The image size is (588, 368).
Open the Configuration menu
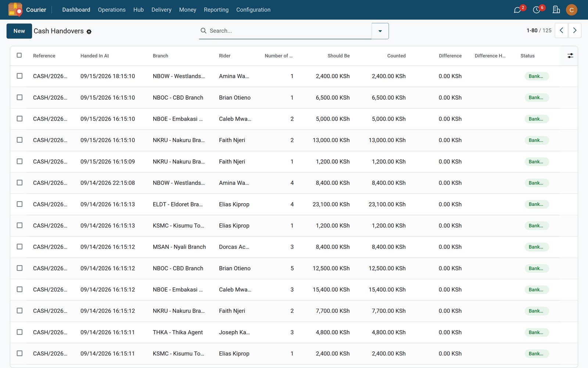[x=253, y=10]
